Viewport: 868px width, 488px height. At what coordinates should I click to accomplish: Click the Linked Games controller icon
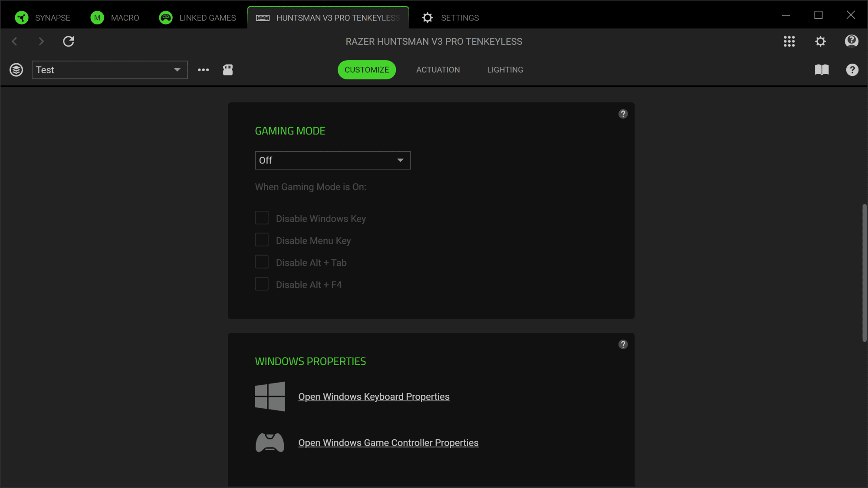tap(166, 18)
